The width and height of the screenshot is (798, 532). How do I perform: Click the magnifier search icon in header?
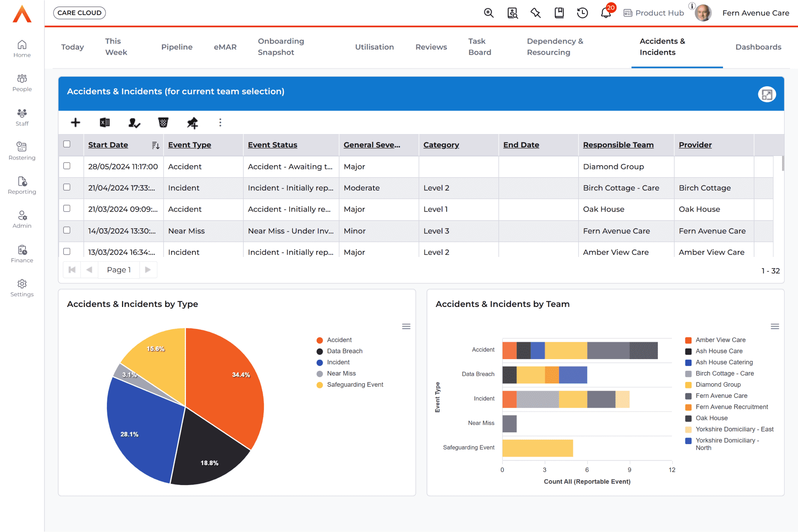pyautogui.click(x=489, y=13)
